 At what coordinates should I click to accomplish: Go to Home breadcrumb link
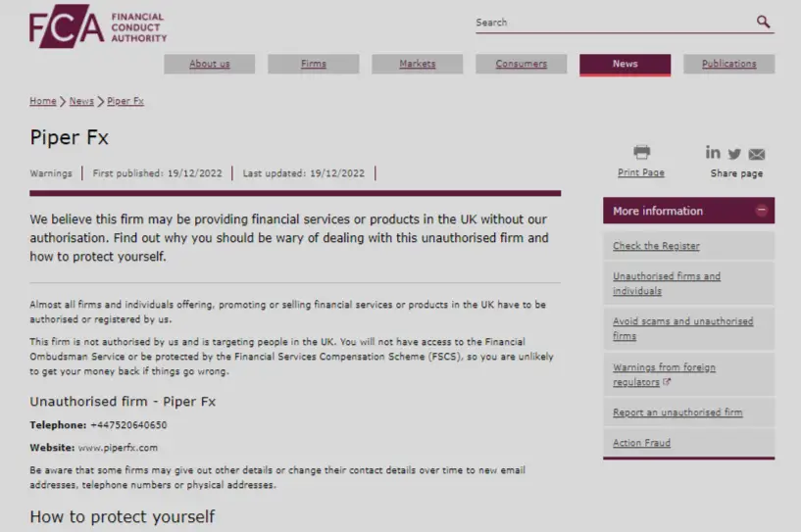coord(43,101)
